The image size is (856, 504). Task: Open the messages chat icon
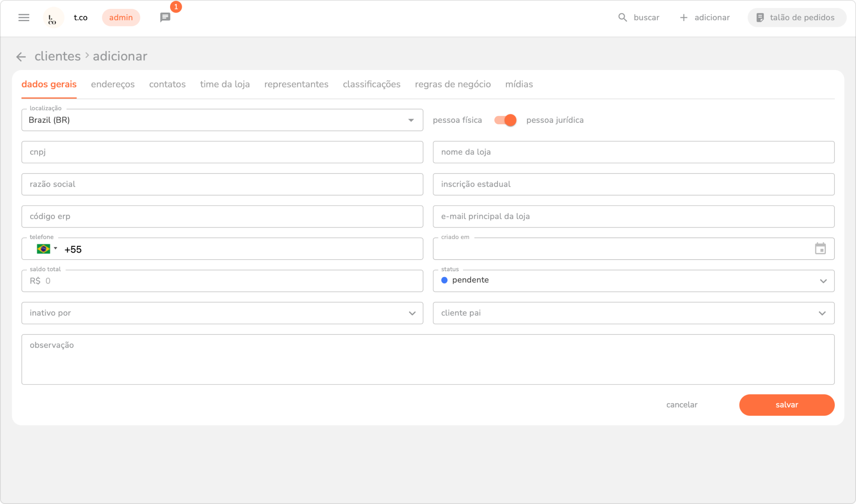(x=165, y=17)
